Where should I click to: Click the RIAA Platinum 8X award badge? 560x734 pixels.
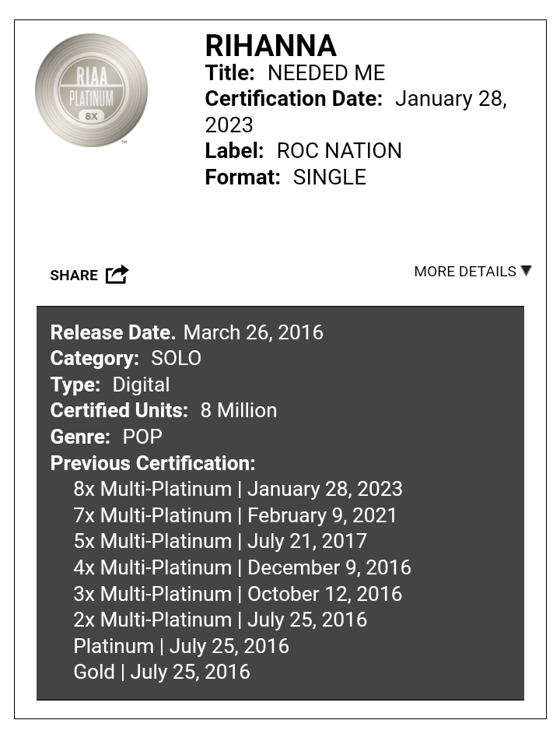click(x=91, y=90)
